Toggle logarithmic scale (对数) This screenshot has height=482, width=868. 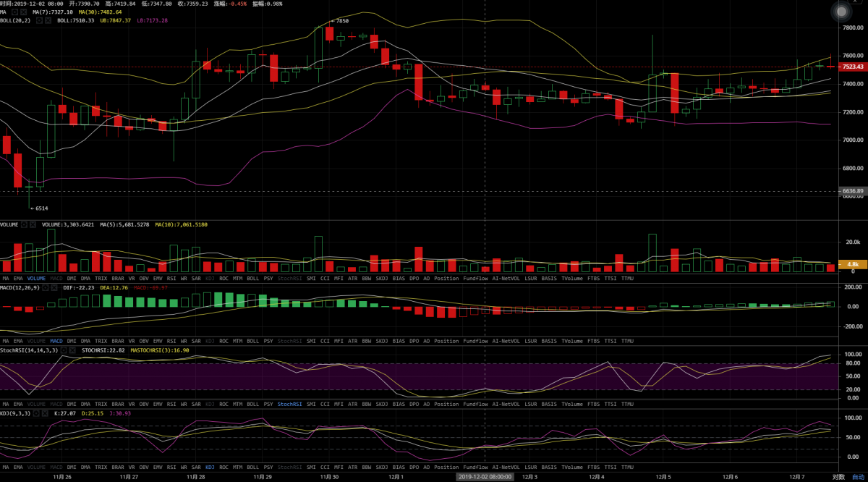(838, 477)
